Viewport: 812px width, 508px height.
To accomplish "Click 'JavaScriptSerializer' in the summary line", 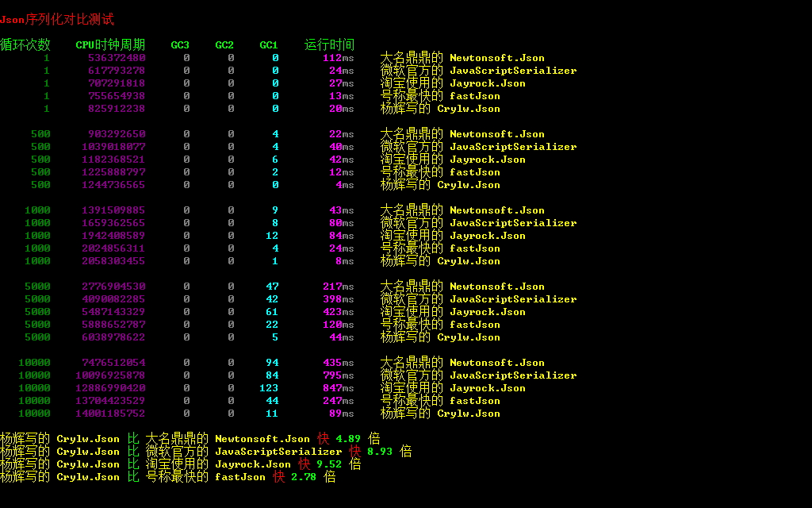I will 278,452.
